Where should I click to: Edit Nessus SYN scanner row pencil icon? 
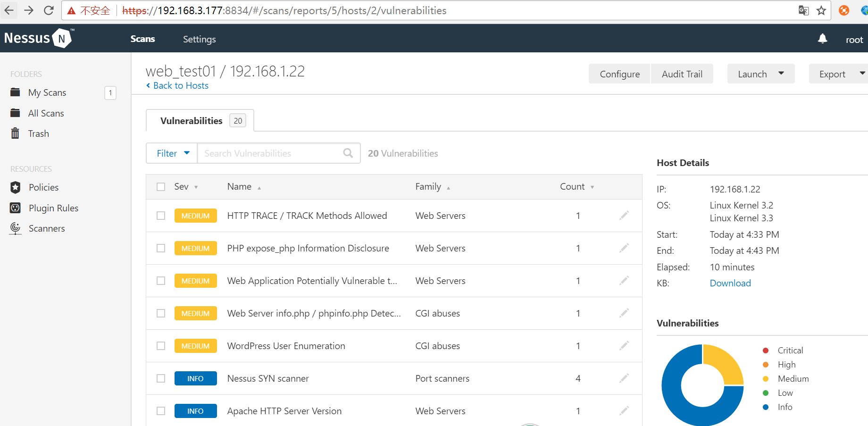pos(624,378)
